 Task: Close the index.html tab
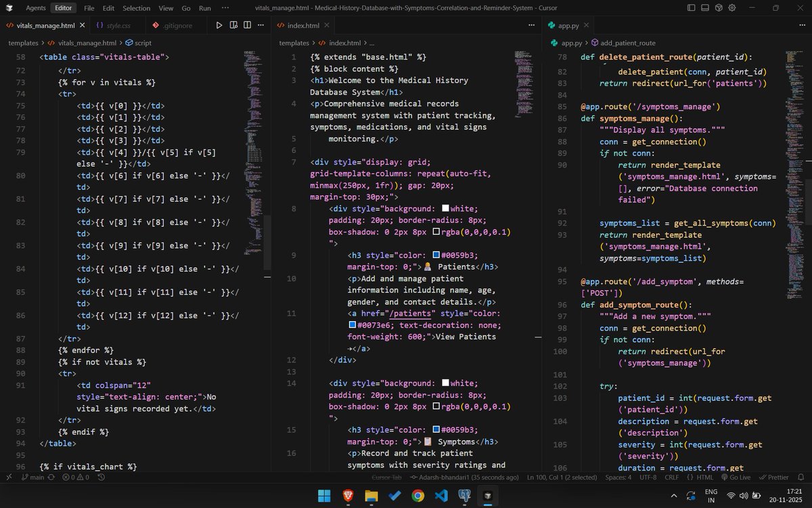pyautogui.click(x=326, y=25)
